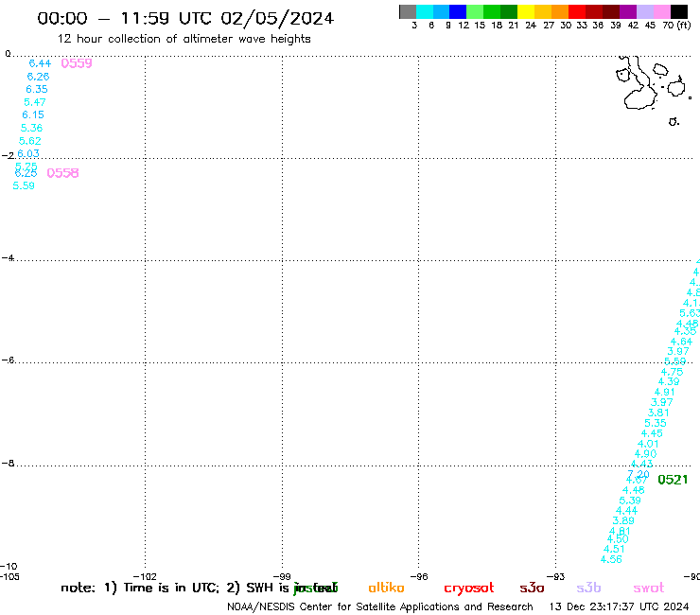Click the wave height value 7.20
This screenshot has width=700, height=615.
point(639,474)
